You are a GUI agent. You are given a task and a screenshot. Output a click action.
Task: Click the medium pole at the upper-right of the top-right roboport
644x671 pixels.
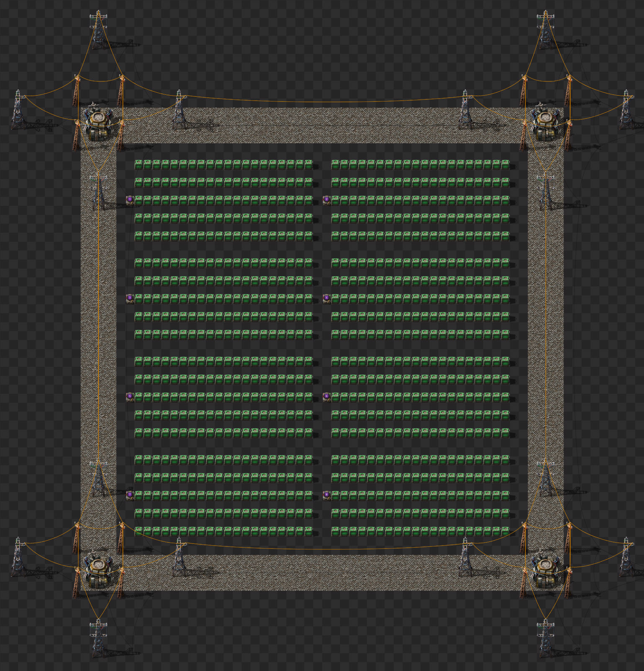[x=568, y=90]
